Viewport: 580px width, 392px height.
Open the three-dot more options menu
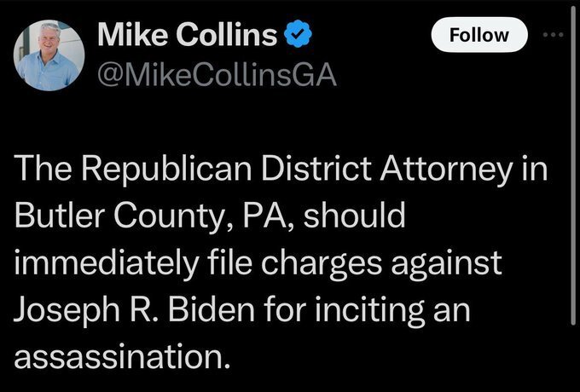coord(554,35)
